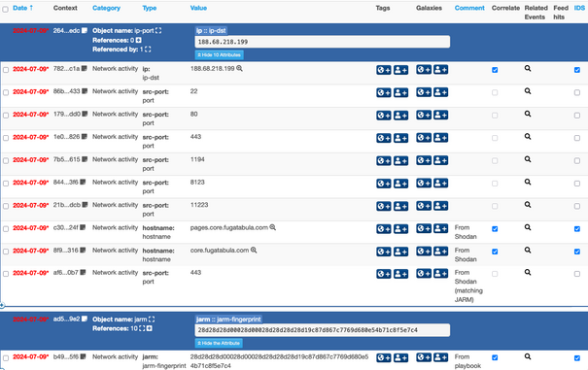Click the ip-dst value field 188.68.218.199

click(x=322, y=42)
